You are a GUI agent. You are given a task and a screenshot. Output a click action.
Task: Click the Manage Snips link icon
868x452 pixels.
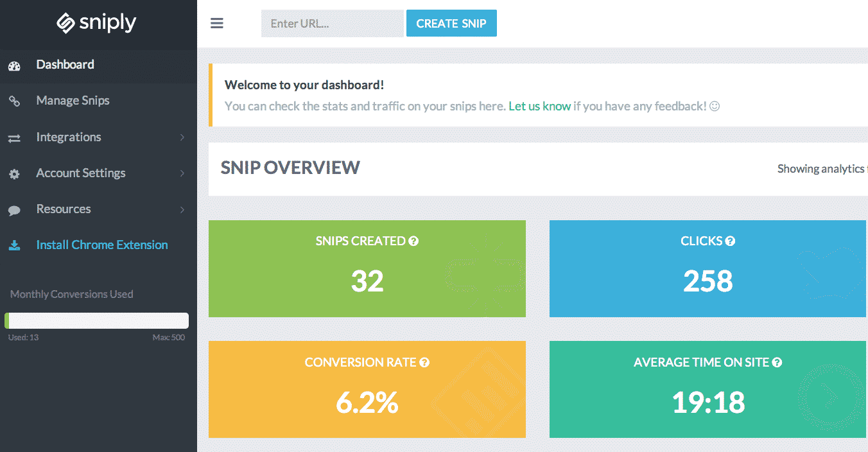14,101
